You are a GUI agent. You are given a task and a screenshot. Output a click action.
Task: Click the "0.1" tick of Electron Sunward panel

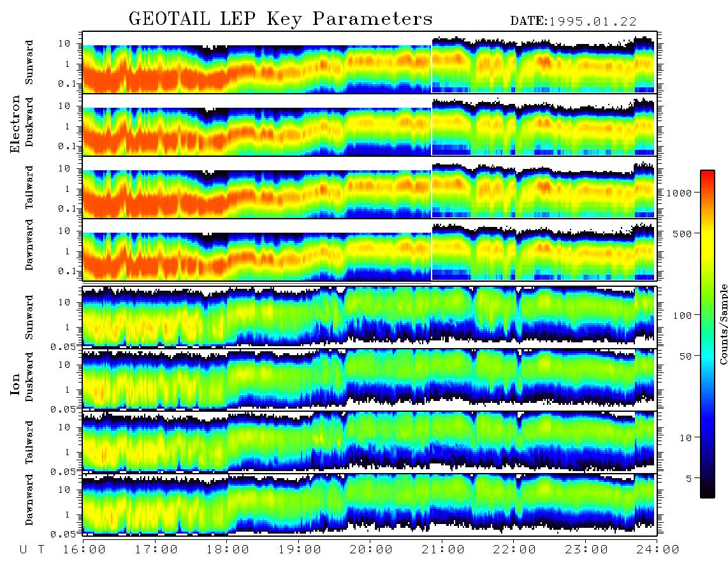coord(69,84)
